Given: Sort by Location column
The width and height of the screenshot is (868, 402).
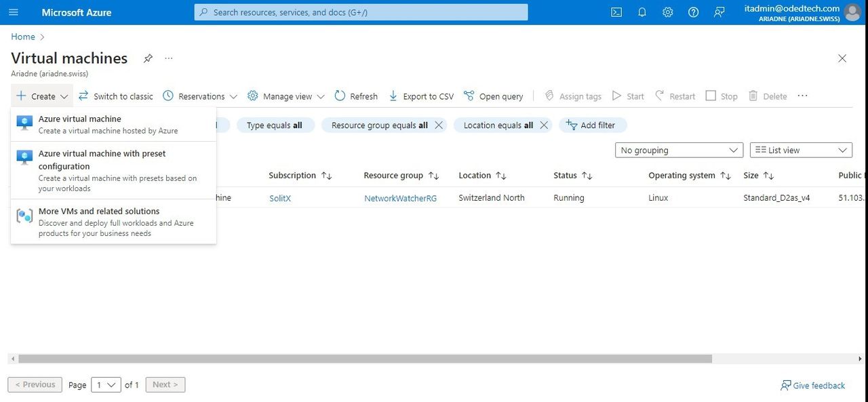Looking at the screenshot, I should (x=483, y=176).
